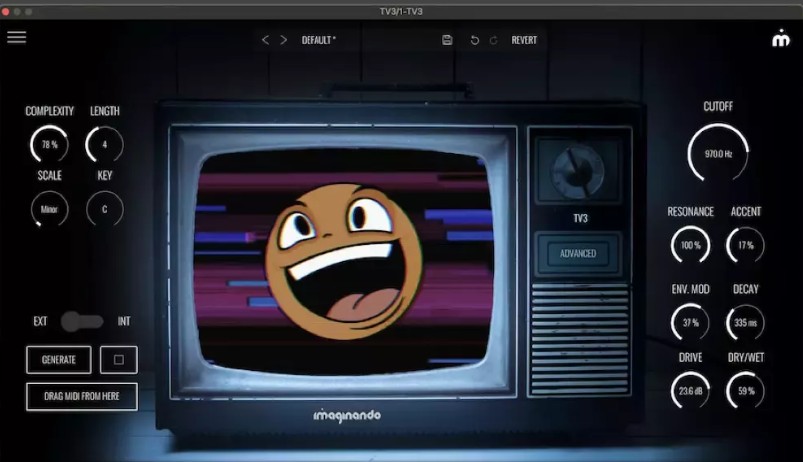Image resolution: width=803 pixels, height=462 pixels.
Task: Click DRAG MIDI FROM HERE box
Action: 82,396
